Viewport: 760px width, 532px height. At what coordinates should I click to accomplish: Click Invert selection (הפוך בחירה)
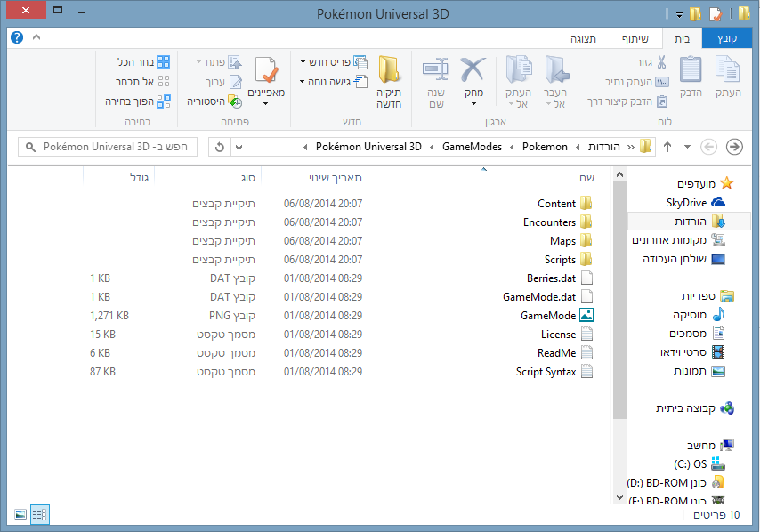pyautogui.click(x=138, y=101)
